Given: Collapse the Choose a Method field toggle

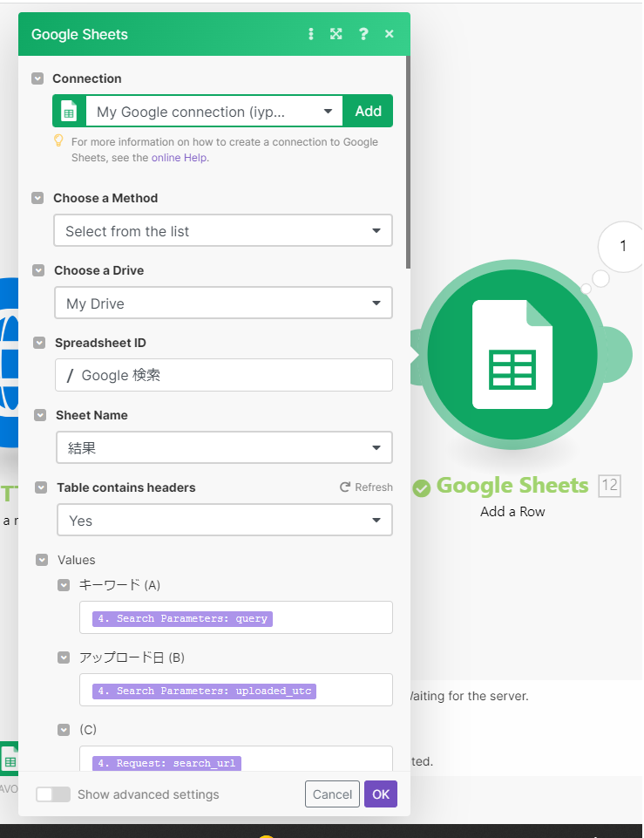Looking at the screenshot, I should coord(37,198).
